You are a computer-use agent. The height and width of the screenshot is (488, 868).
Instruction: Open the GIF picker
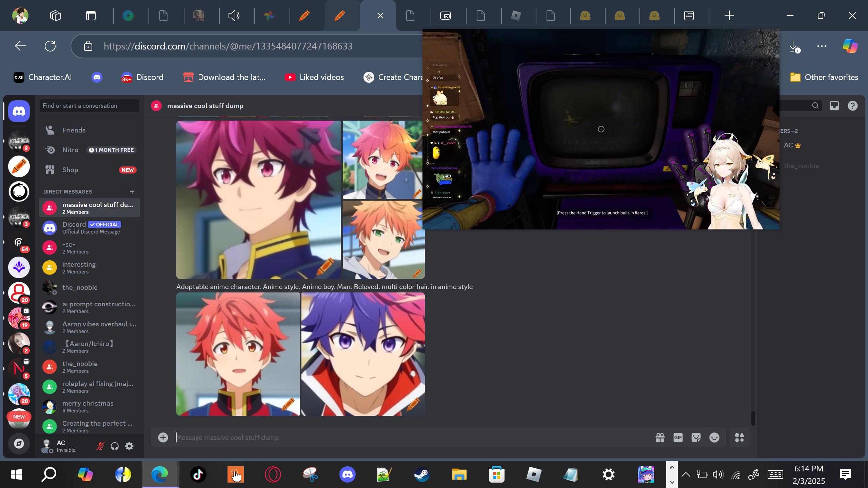[x=678, y=438]
